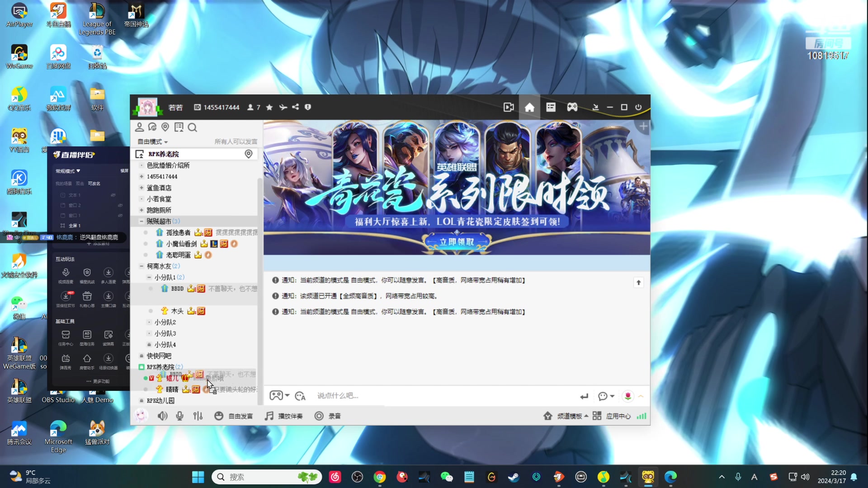Click 更多功能 in 直播伴侣

point(98,381)
